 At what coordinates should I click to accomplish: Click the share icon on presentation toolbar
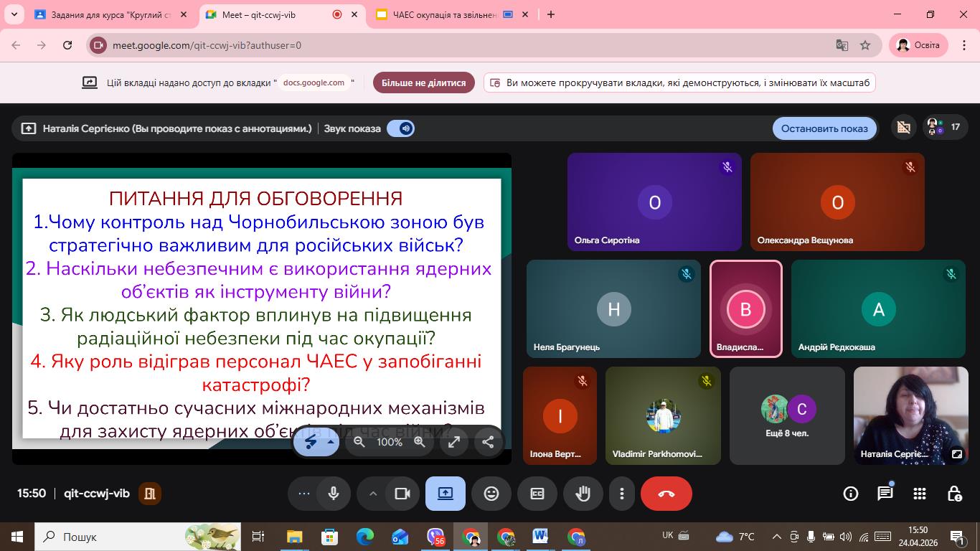coord(488,442)
